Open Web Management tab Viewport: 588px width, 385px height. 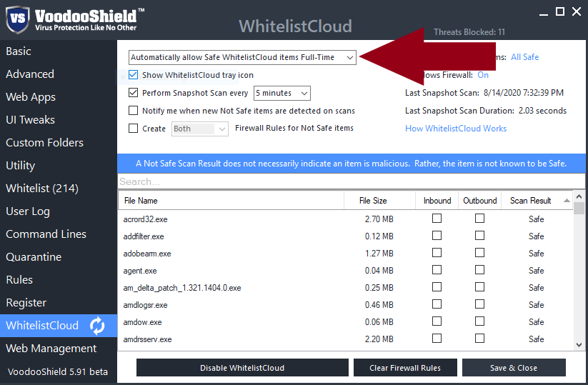(x=59, y=349)
